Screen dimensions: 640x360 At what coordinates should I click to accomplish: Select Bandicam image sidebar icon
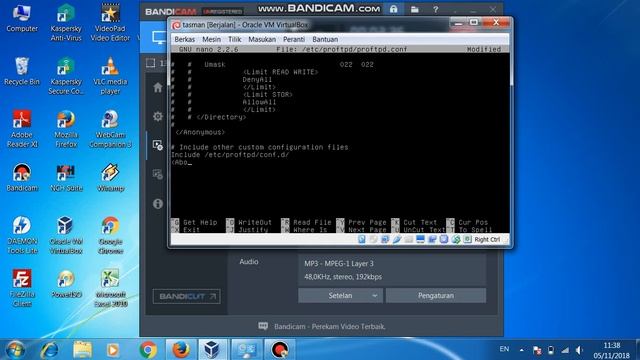click(x=158, y=174)
